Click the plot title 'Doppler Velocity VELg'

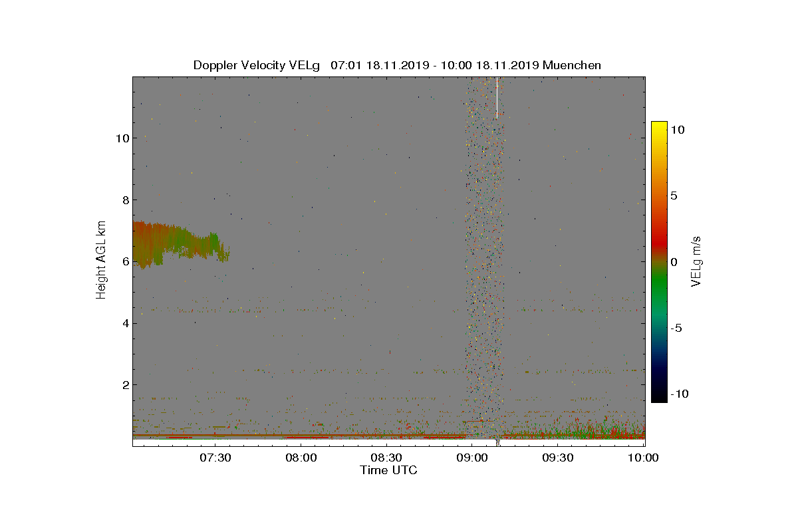pyautogui.click(x=257, y=65)
